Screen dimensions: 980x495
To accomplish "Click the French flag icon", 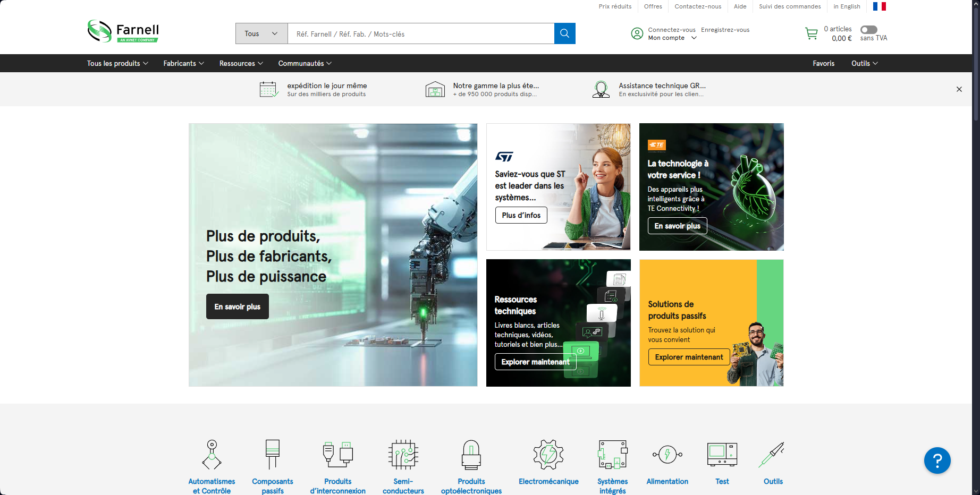I will pyautogui.click(x=880, y=6).
